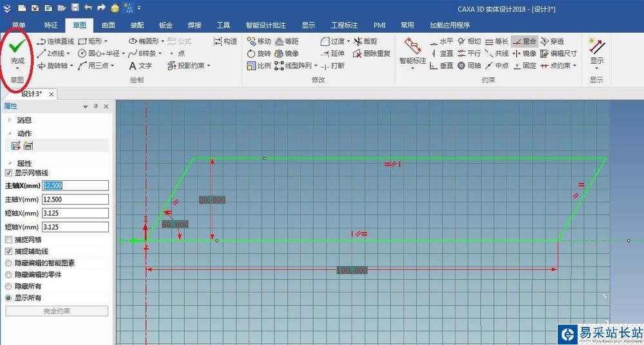The image size is (644, 345).
Task: Open the 投影约束 projection constraint dropdown
Action: (209, 66)
